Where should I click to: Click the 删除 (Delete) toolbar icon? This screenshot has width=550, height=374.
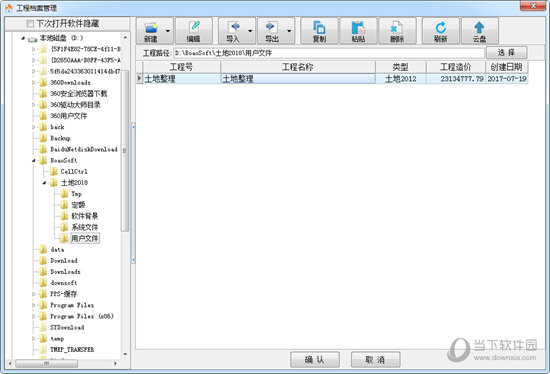click(x=397, y=31)
